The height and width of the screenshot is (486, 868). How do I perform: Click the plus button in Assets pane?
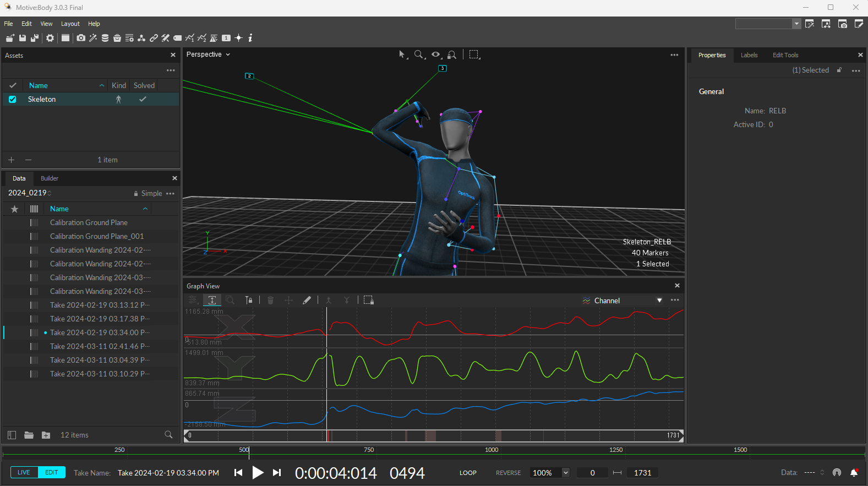tap(11, 160)
